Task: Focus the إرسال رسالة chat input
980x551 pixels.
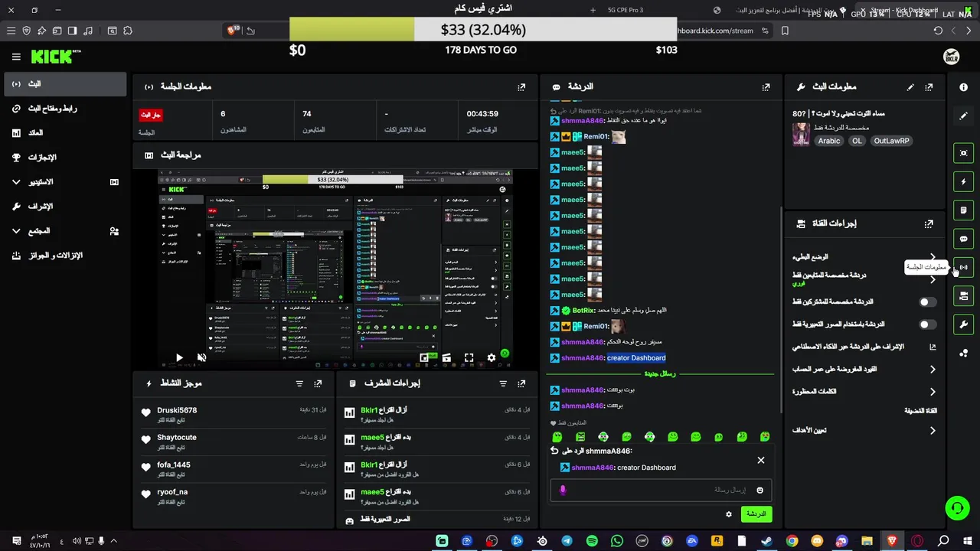Action: pyautogui.click(x=660, y=491)
